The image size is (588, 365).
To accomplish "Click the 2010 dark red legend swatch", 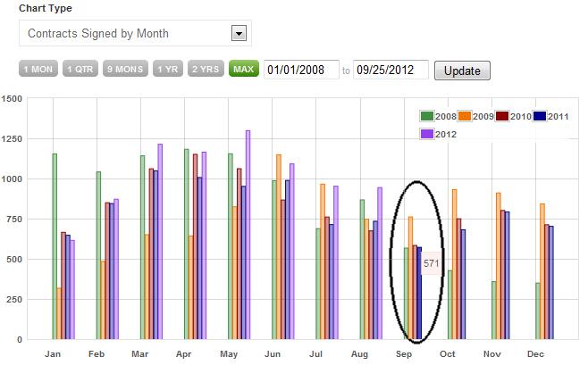I will coord(501,116).
